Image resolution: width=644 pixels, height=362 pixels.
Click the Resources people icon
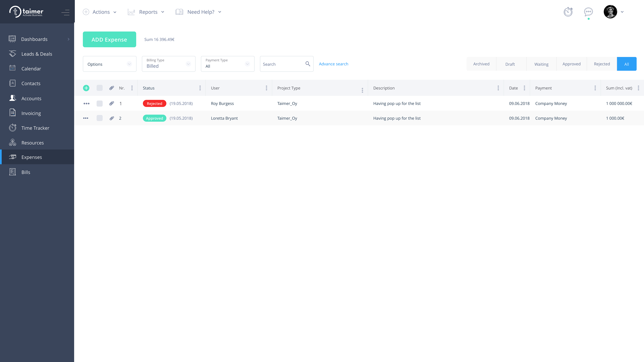pyautogui.click(x=13, y=142)
